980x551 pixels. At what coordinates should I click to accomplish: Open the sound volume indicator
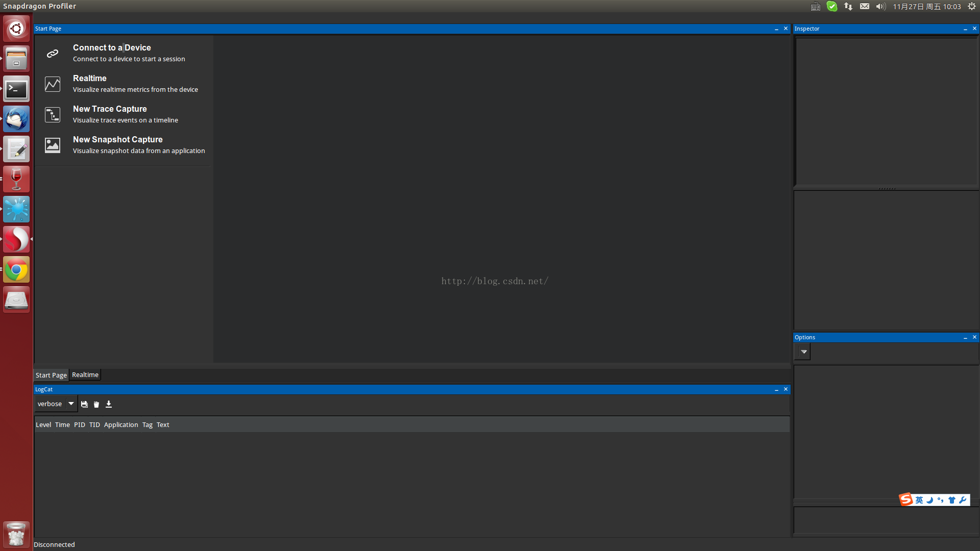[x=880, y=6]
